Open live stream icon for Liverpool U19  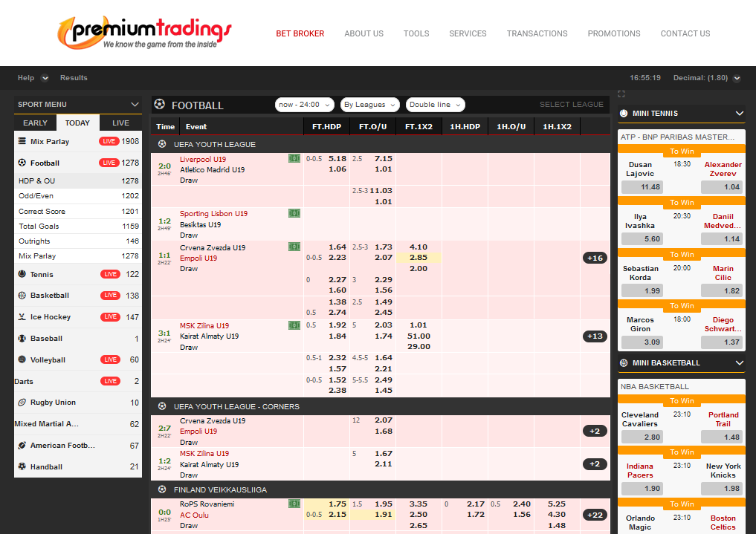pyautogui.click(x=294, y=159)
